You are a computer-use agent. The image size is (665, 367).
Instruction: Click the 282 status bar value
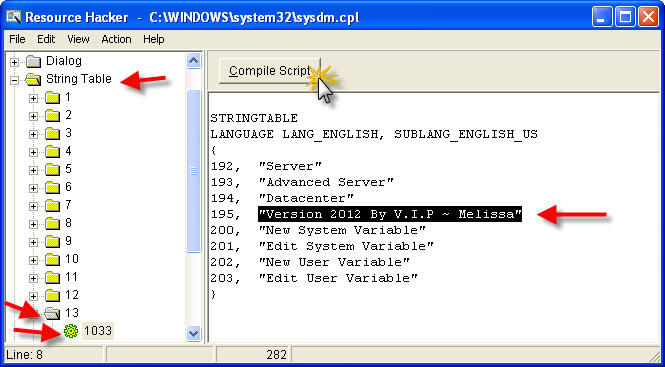[277, 355]
